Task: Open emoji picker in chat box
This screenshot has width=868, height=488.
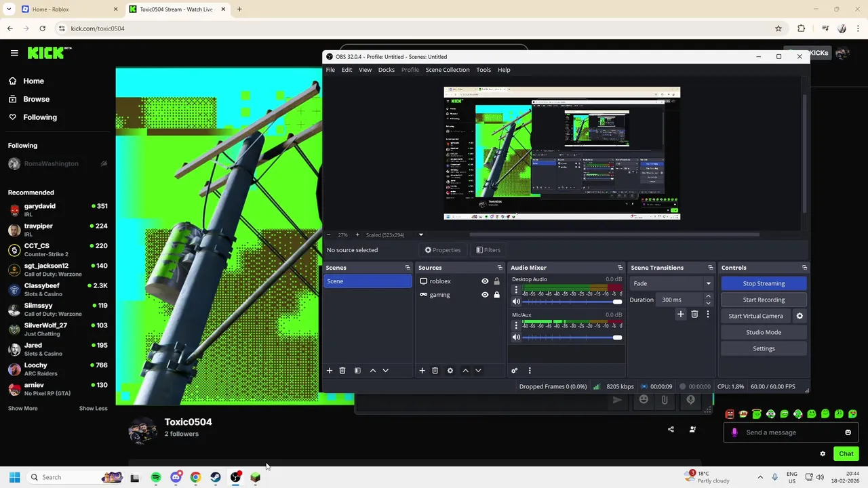Action: 848,432
